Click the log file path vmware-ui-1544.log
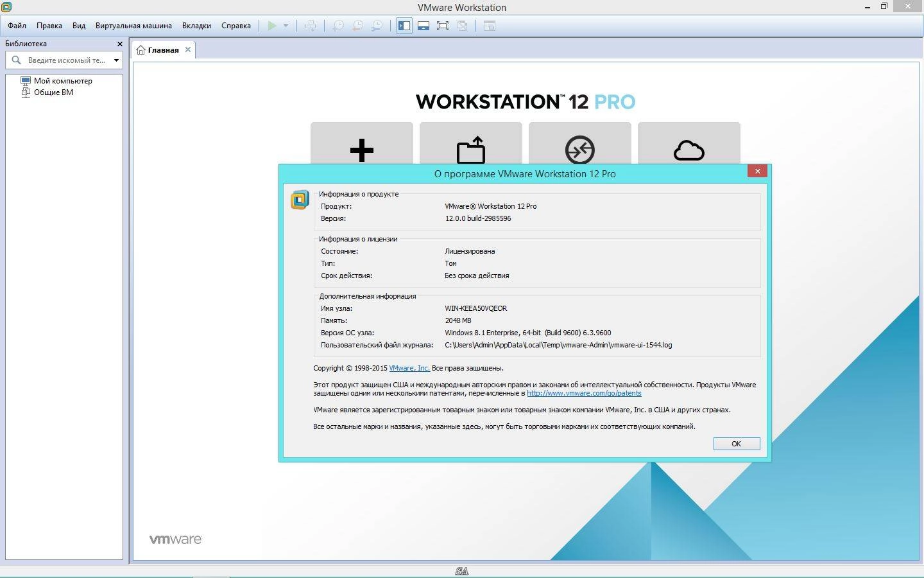The width and height of the screenshot is (924, 578). point(558,345)
